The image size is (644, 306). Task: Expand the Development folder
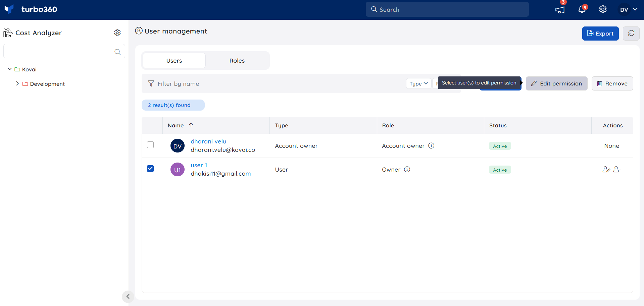pos(17,83)
